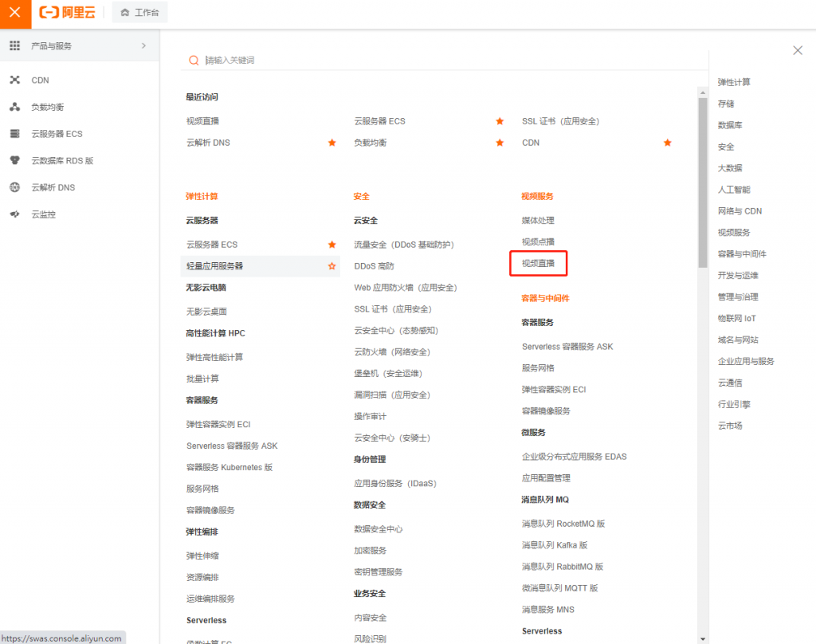Screen dimensions: 816x644
Task: Jump to 安全 category in the right list
Action: point(726,147)
